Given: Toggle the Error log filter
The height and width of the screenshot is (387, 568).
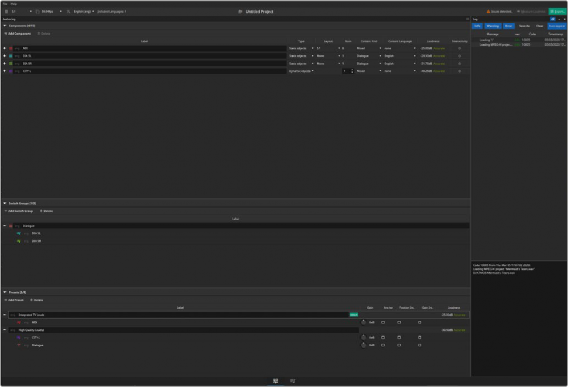Looking at the screenshot, I should 509,26.
